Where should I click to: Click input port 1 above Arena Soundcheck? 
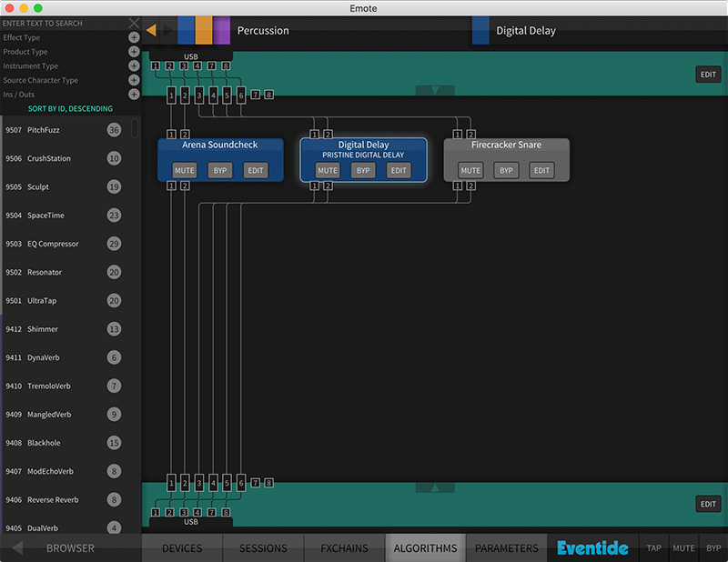click(171, 135)
